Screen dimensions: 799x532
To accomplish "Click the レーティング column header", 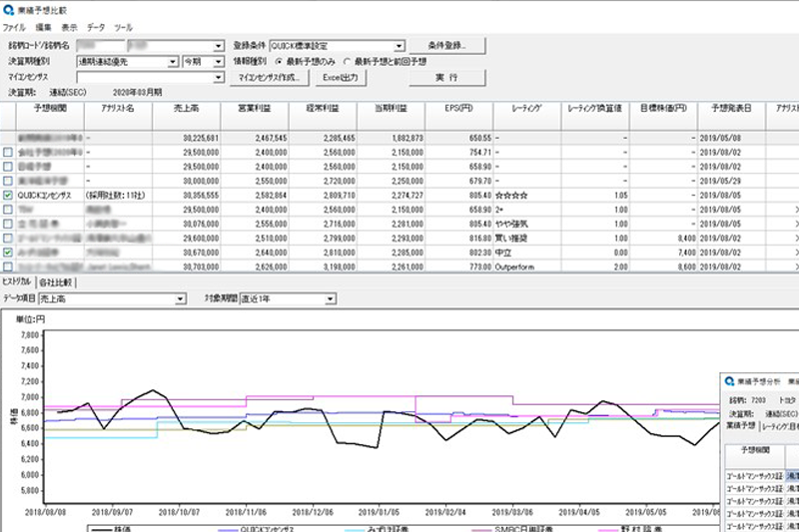I will pos(527,116).
